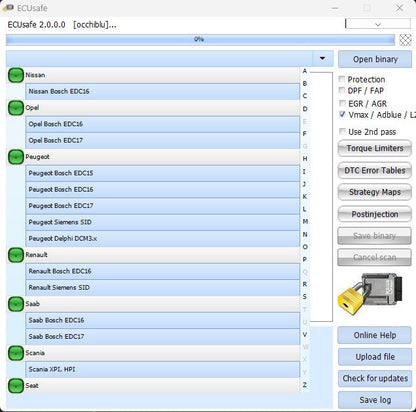This screenshot has height=412, width=416.
Task: Jump to letter B in alphabet index
Action: pyautogui.click(x=305, y=84)
